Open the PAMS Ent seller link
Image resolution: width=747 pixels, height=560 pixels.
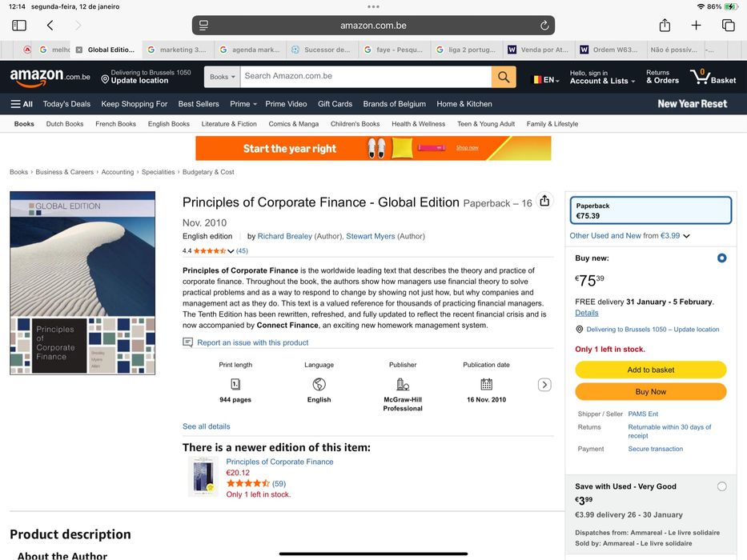tap(643, 414)
